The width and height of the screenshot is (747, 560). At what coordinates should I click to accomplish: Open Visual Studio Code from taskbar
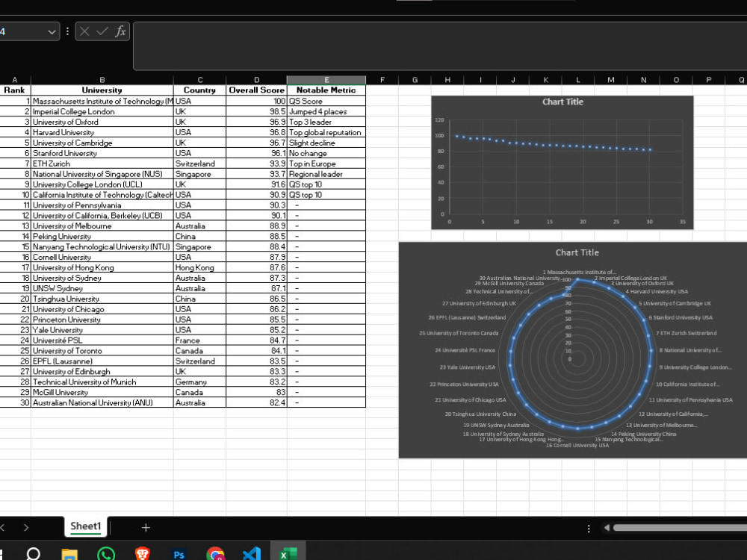pyautogui.click(x=252, y=554)
